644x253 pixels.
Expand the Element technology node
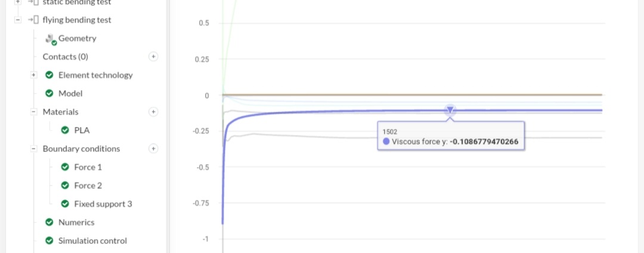point(34,75)
